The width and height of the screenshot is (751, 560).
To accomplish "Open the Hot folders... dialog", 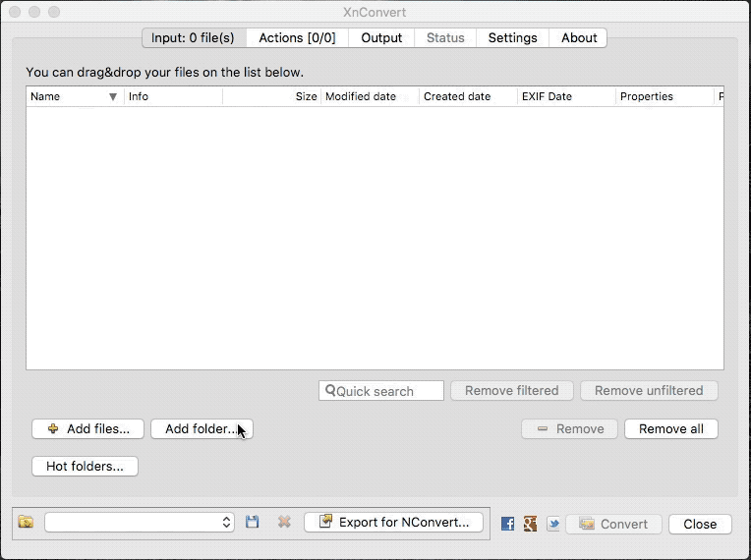I will pos(85,467).
